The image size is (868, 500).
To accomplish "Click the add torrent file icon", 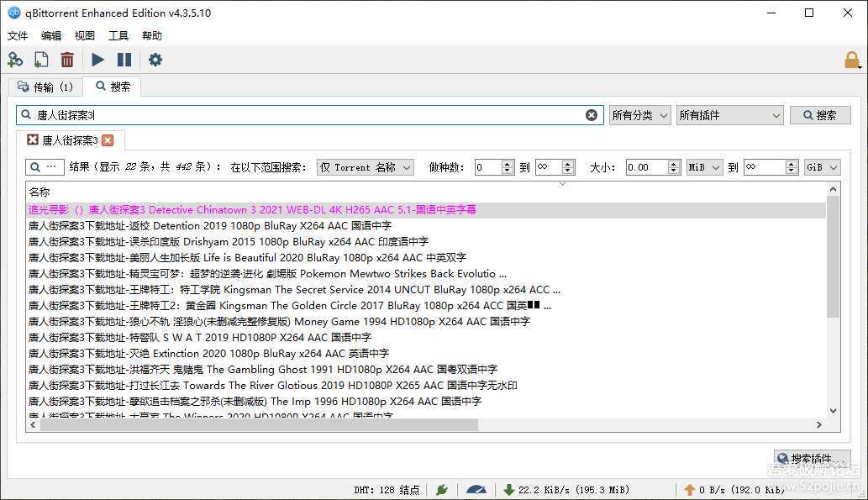I will pos(40,60).
